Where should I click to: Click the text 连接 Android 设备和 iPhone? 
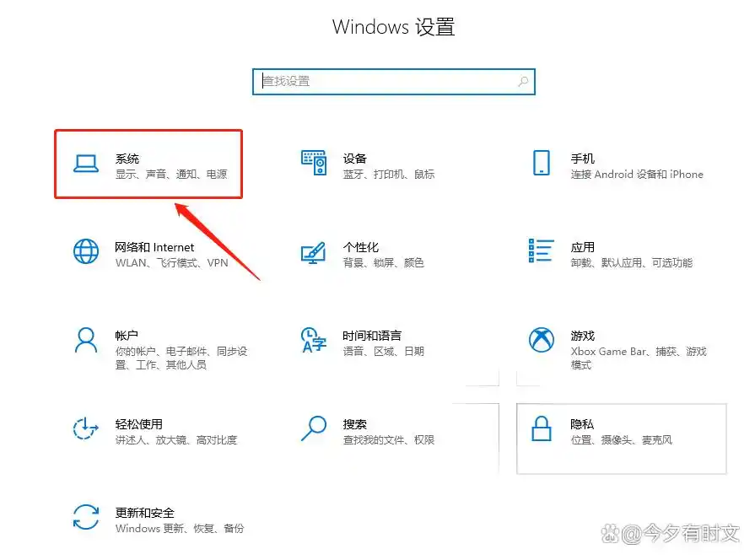tap(637, 174)
